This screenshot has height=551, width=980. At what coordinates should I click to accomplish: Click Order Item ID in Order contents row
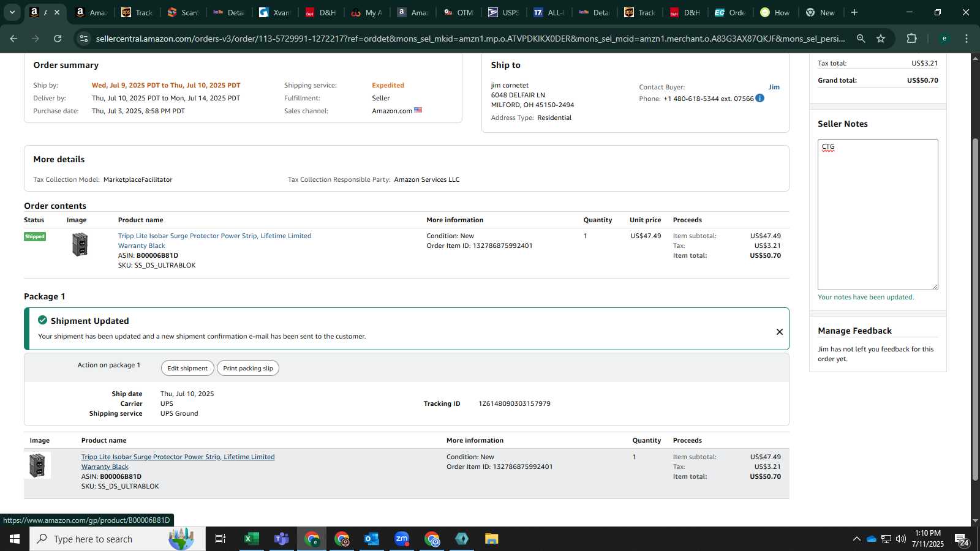[x=480, y=246]
